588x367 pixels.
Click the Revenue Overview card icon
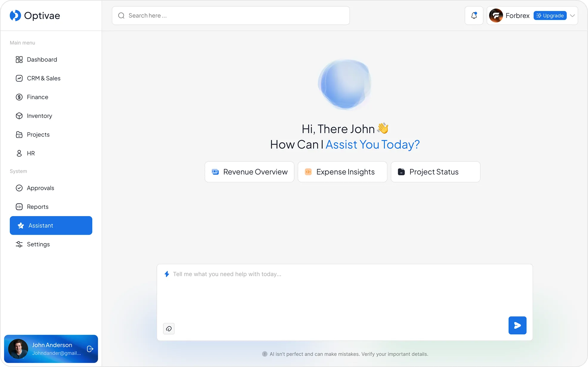coord(215,172)
